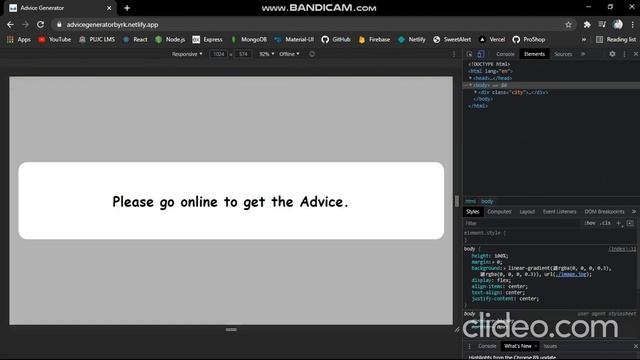
Task: Switch to the Event Listeners tab
Action: pos(559,211)
